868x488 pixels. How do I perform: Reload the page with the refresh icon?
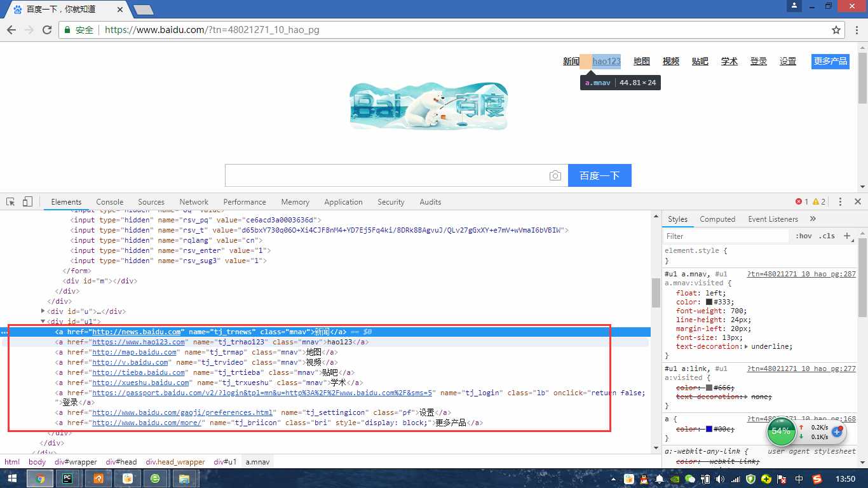point(46,30)
